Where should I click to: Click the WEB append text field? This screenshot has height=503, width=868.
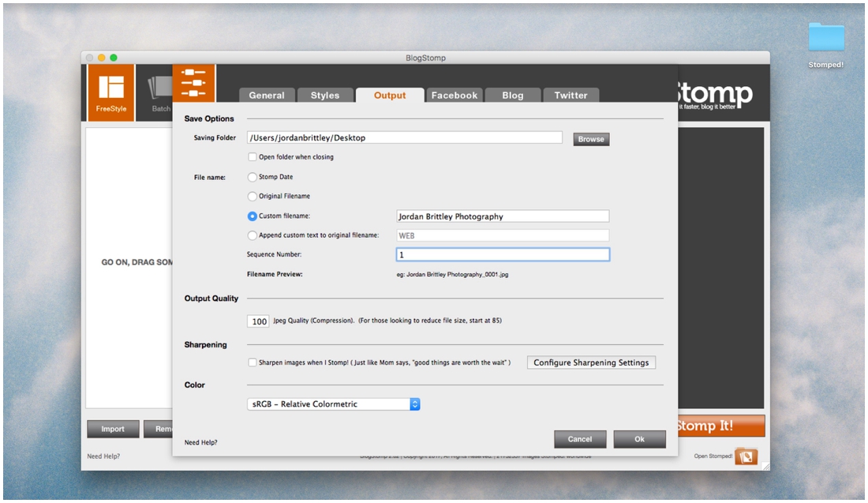[x=503, y=235]
